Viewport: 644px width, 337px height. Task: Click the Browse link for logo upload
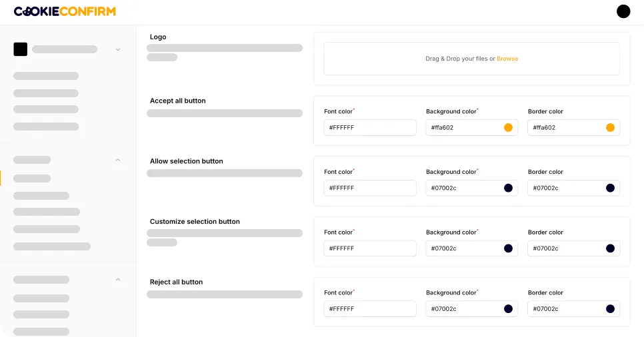click(507, 59)
